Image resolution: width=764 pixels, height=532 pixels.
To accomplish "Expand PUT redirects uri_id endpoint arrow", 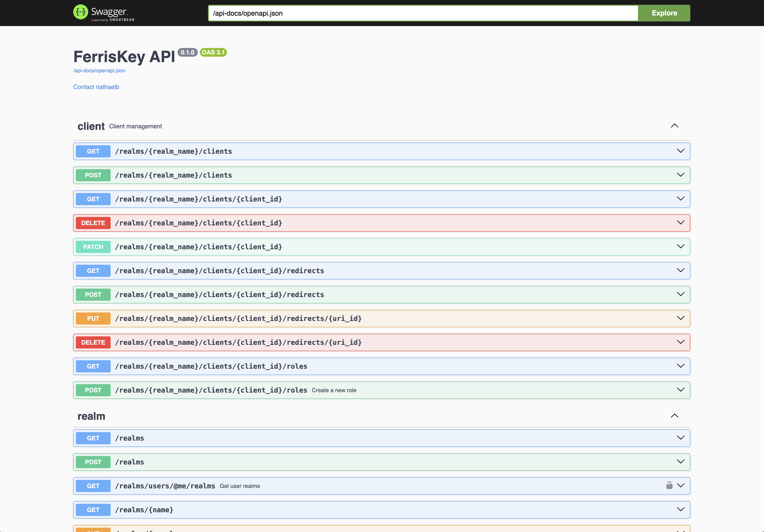I will (x=681, y=318).
